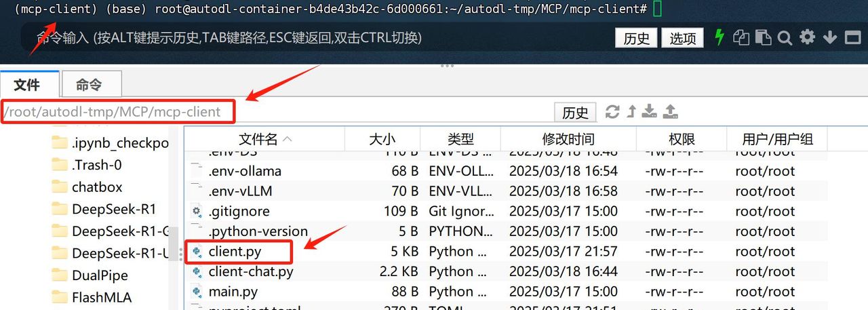This screenshot has width=868, height=310.
Task: Select the client-chat.py file name
Action: [251, 272]
